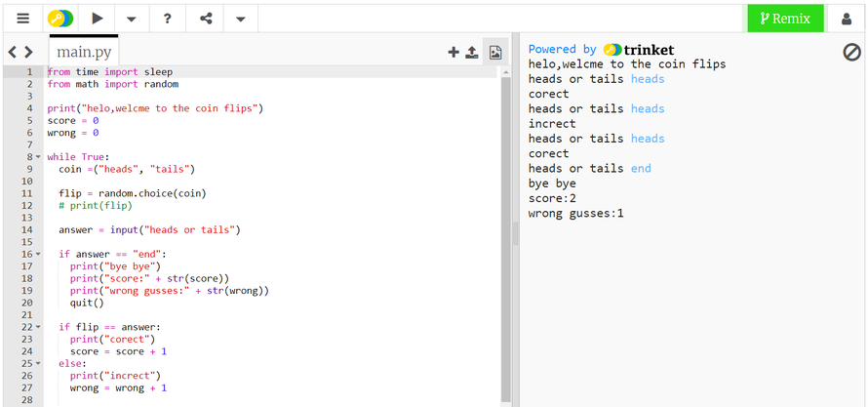
Task: Toggle the code panel arrows
Action: (20, 52)
